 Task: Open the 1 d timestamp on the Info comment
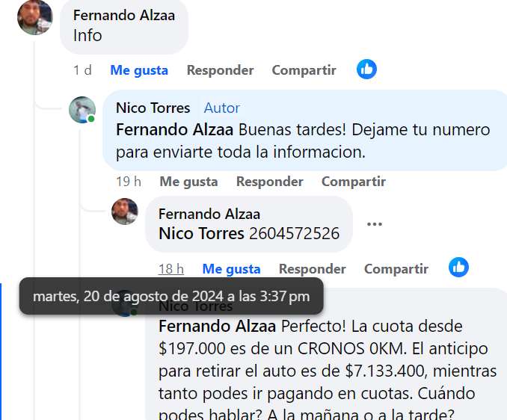(x=82, y=70)
